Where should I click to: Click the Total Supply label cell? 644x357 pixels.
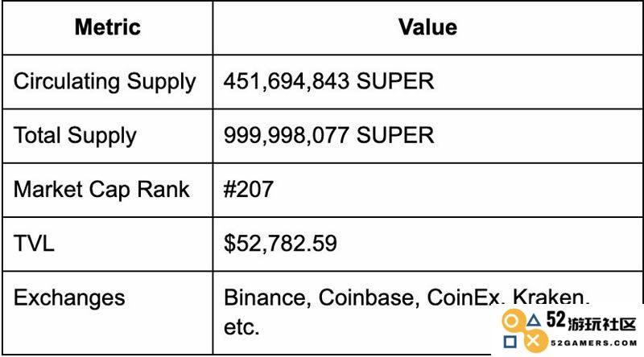108,136
